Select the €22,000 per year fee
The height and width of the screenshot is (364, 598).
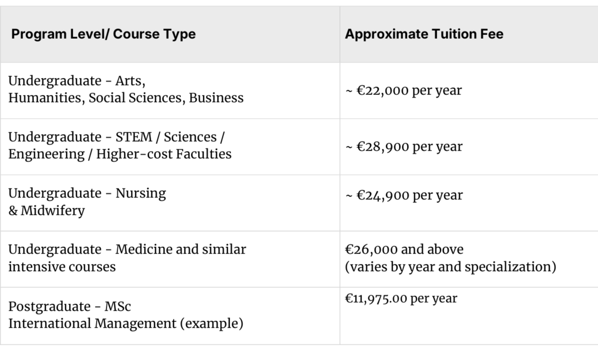[403, 90]
